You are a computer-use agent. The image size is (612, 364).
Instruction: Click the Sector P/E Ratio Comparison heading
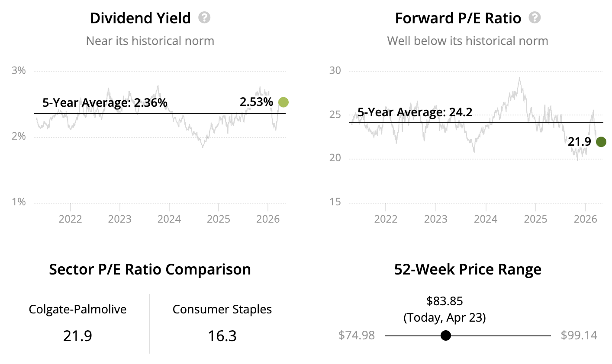(x=150, y=269)
